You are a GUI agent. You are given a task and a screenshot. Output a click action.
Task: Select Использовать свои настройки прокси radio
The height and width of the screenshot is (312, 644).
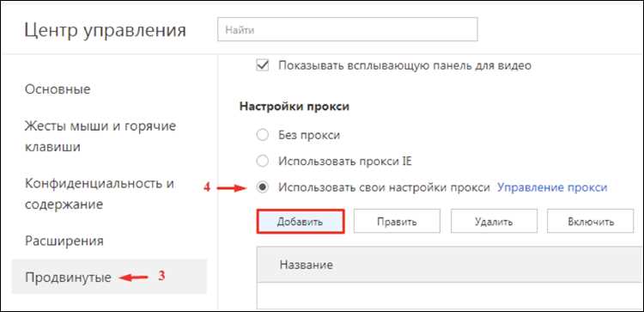coord(262,187)
